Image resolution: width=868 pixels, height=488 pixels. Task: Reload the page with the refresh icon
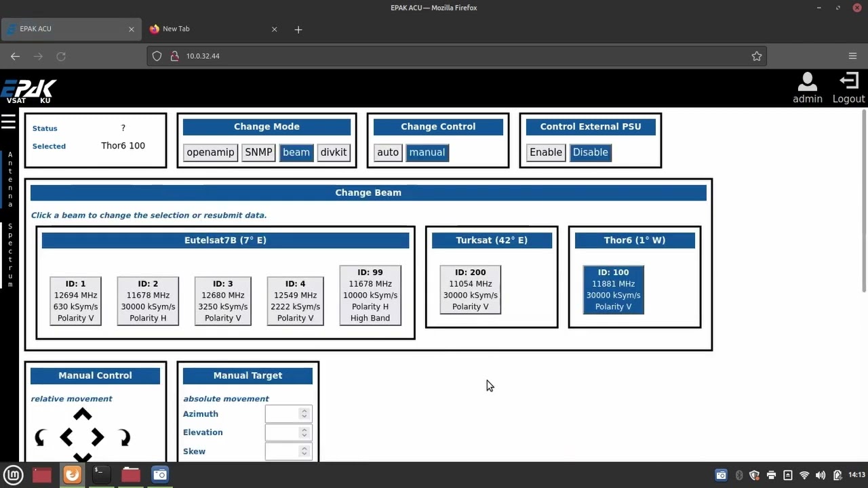[x=61, y=56]
